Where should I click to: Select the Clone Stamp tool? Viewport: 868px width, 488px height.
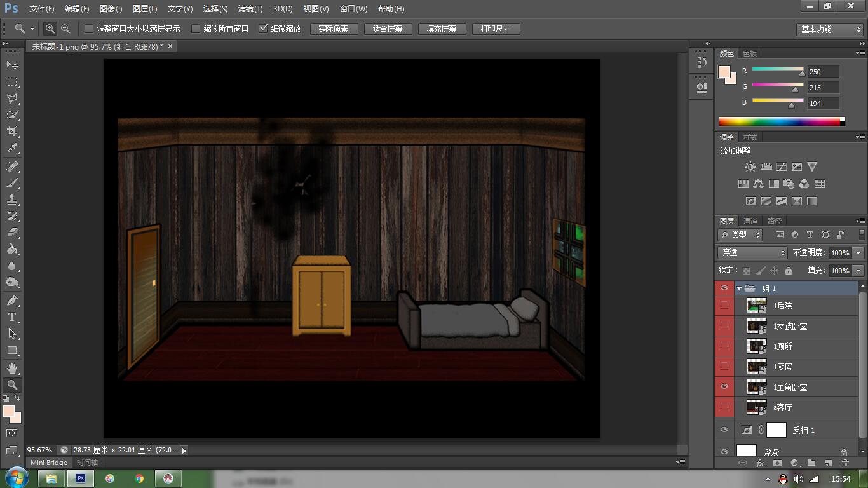(12, 200)
